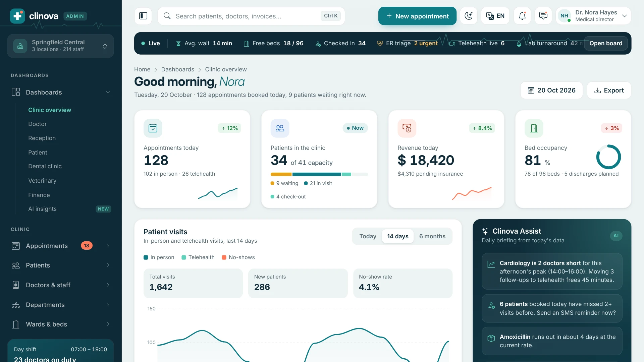Open the Veterinary dashboard
Viewport: 644px width, 362px height.
[42, 181]
